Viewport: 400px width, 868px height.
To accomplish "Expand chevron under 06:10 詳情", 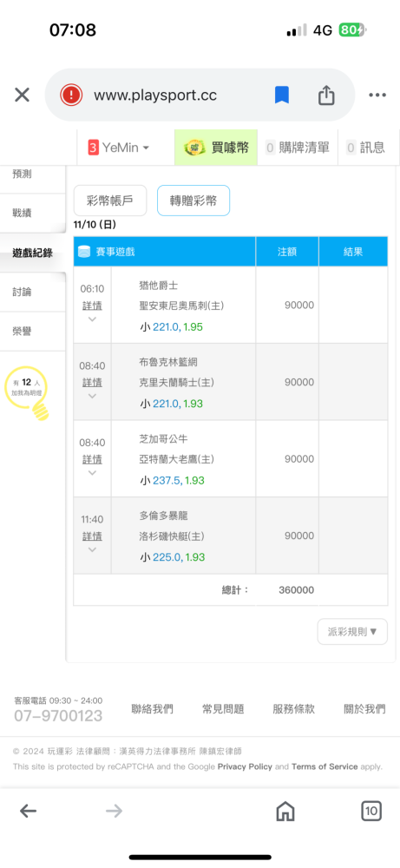I will coord(92,319).
